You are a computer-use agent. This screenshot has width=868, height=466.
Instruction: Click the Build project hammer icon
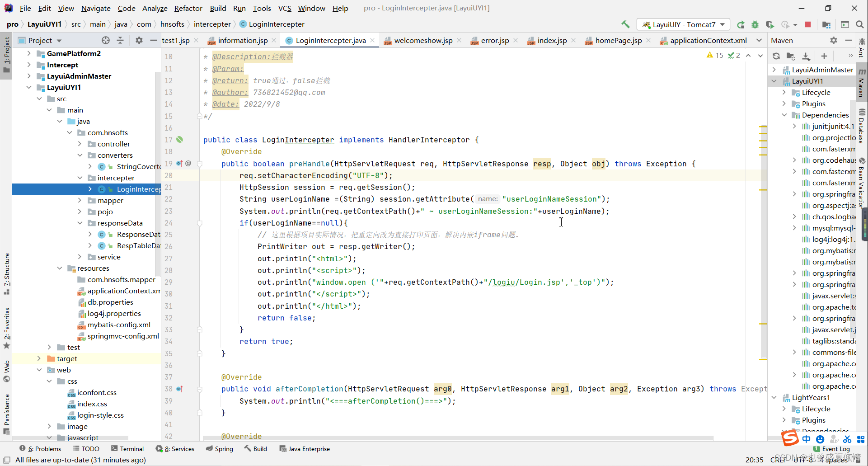click(x=625, y=24)
